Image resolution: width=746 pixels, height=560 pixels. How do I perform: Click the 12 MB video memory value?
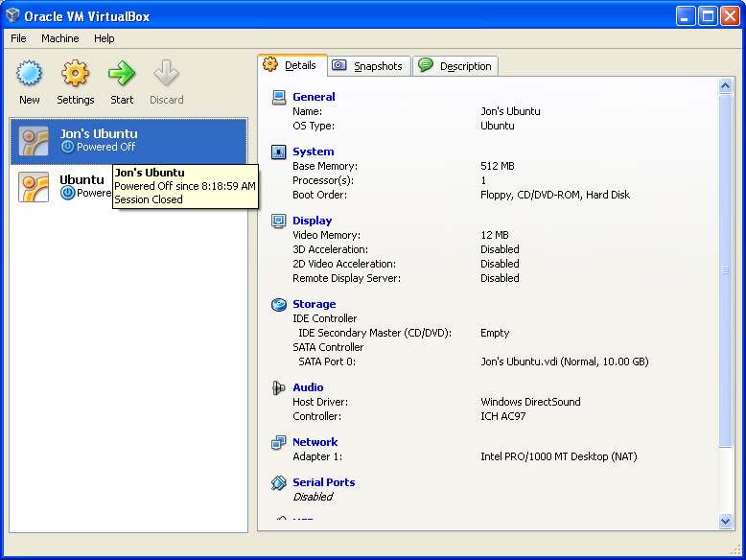coord(495,235)
